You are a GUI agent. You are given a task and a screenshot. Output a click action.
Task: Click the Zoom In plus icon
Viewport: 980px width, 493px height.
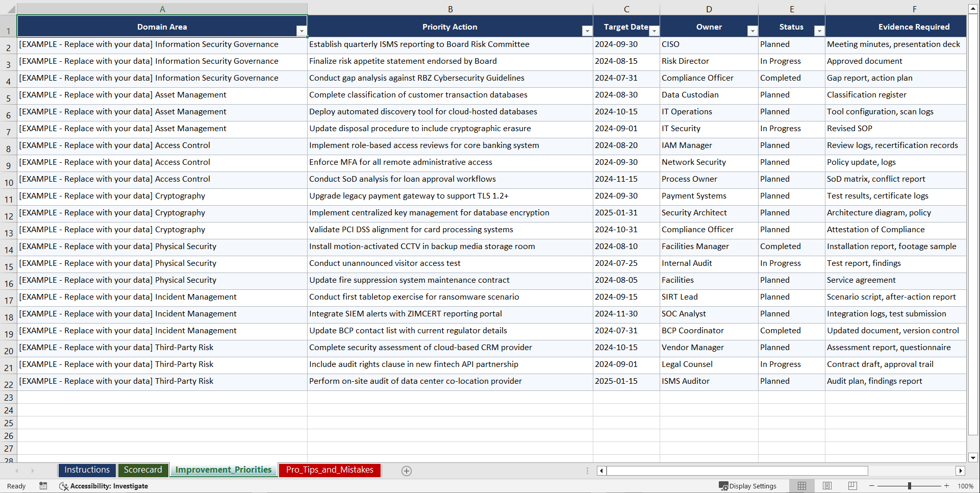947,486
